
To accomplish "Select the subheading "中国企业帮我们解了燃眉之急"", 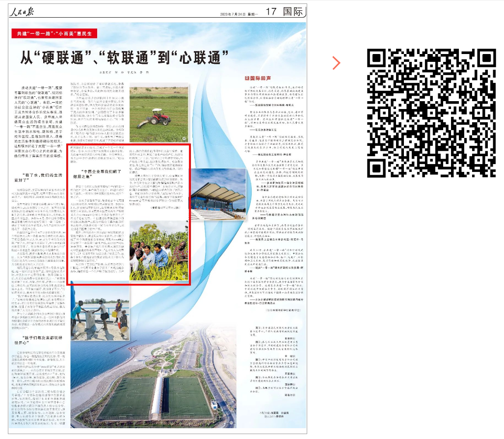I will (97, 174).
